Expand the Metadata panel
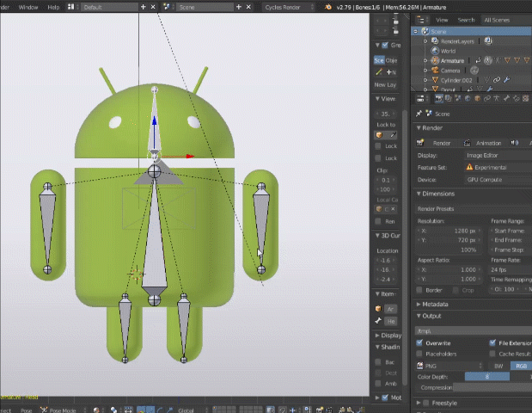 tap(435, 304)
